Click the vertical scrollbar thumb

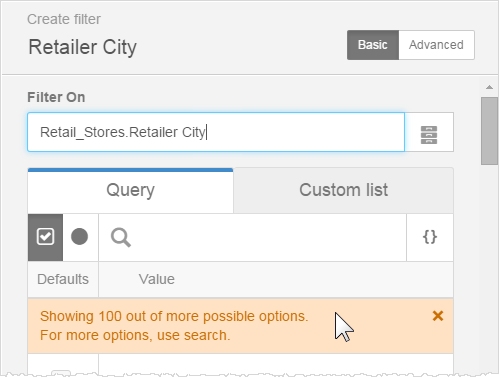[489, 131]
